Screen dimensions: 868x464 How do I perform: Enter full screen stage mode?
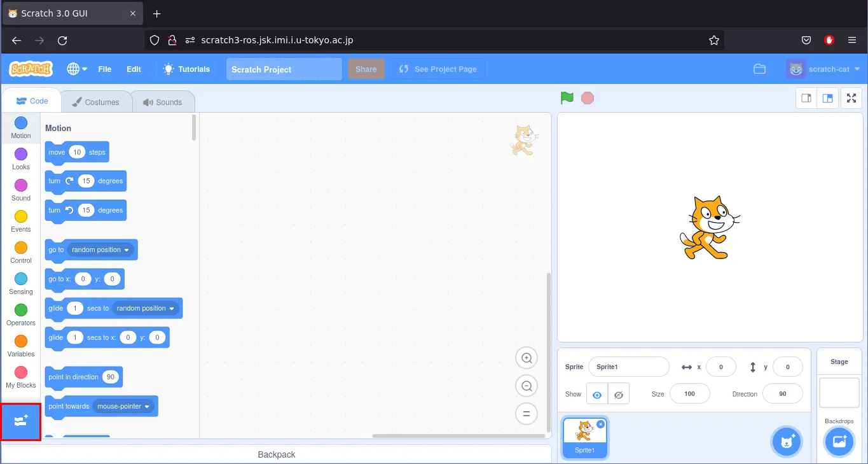851,98
